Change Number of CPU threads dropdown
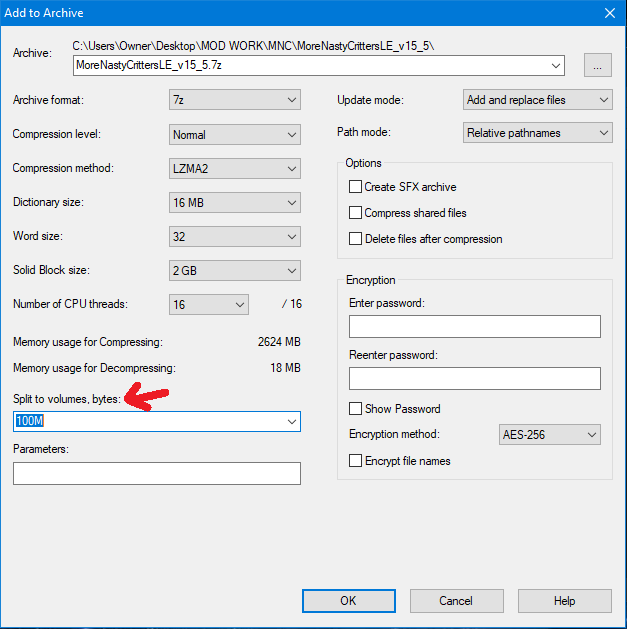The height and width of the screenshot is (629, 627). pyautogui.click(x=209, y=304)
